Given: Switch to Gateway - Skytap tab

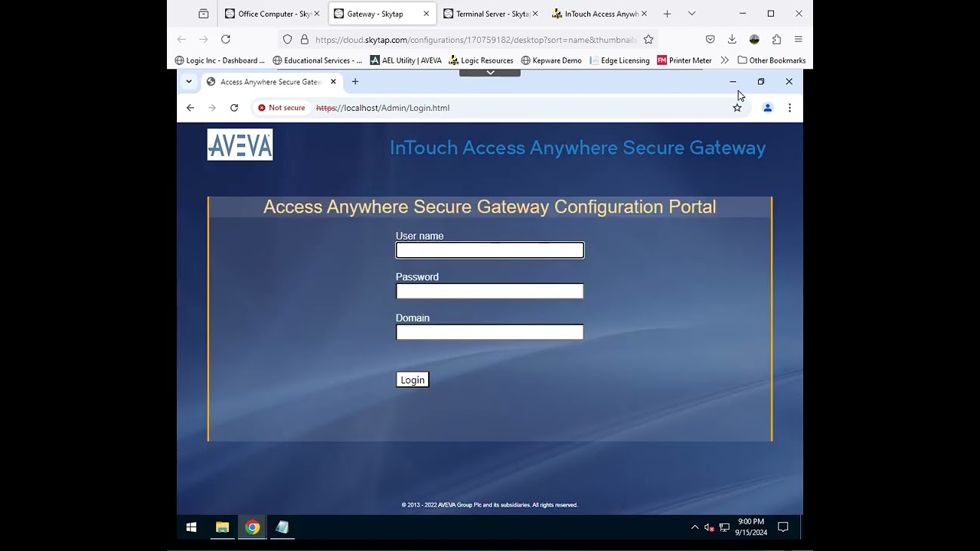Looking at the screenshot, I should [x=382, y=14].
